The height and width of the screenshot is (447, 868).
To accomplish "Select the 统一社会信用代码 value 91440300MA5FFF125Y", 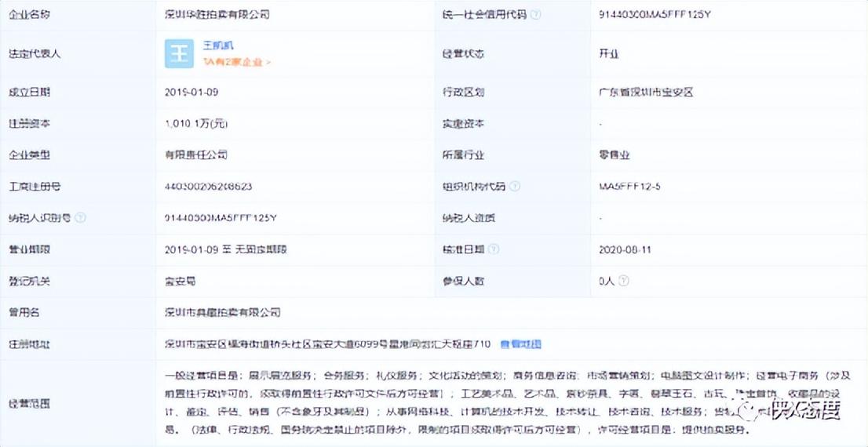I will point(655,15).
